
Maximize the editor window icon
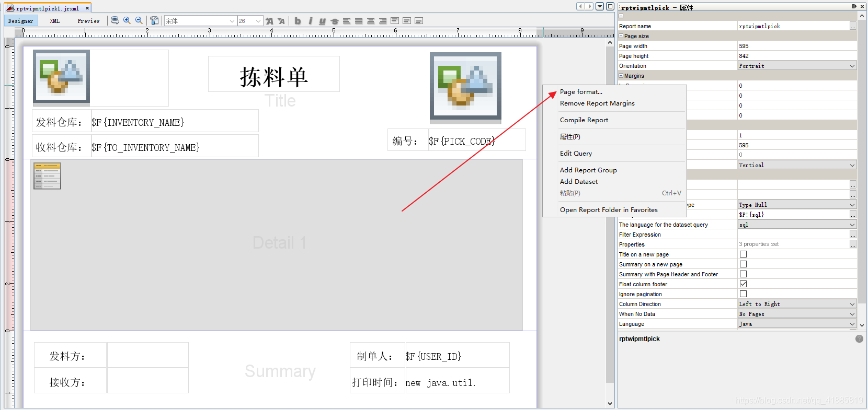click(x=610, y=6)
